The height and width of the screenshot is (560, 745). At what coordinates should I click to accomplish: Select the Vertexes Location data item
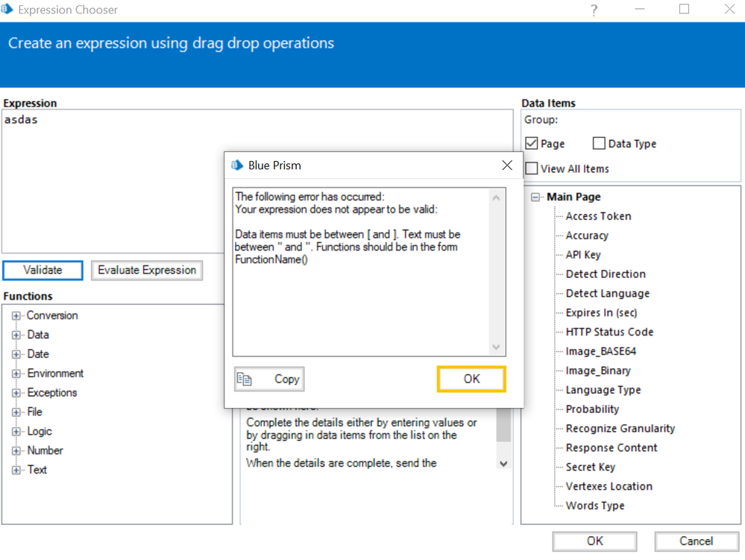click(609, 486)
